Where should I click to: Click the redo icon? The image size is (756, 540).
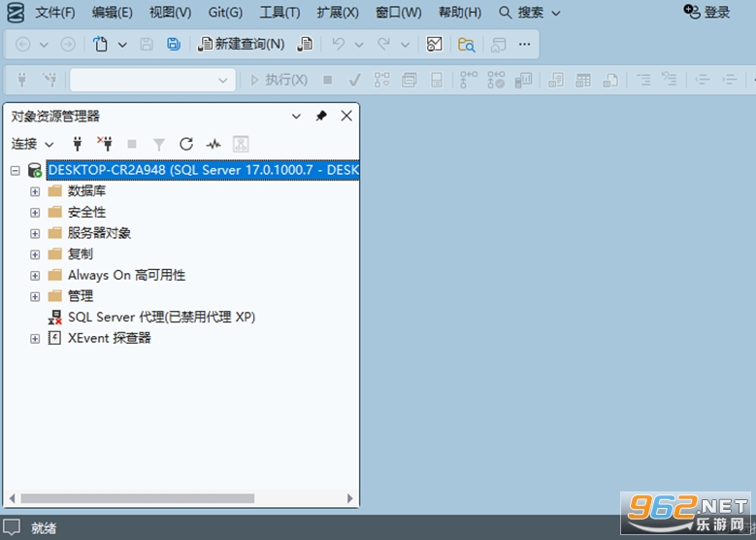tap(383, 45)
